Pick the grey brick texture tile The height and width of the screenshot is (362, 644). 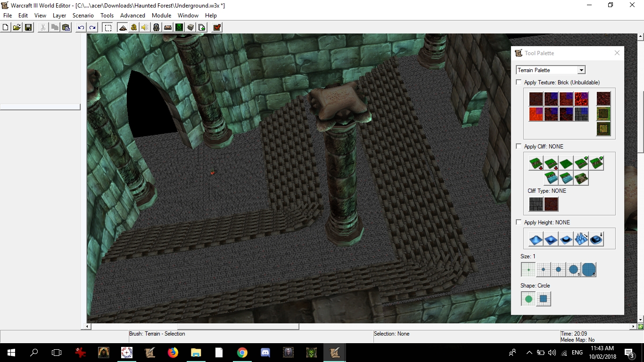pyautogui.click(x=581, y=114)
